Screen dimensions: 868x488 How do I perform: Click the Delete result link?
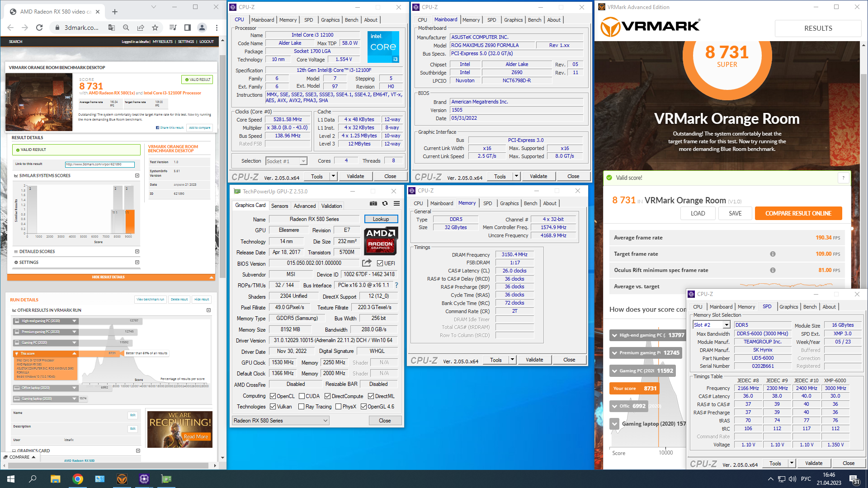179,300
